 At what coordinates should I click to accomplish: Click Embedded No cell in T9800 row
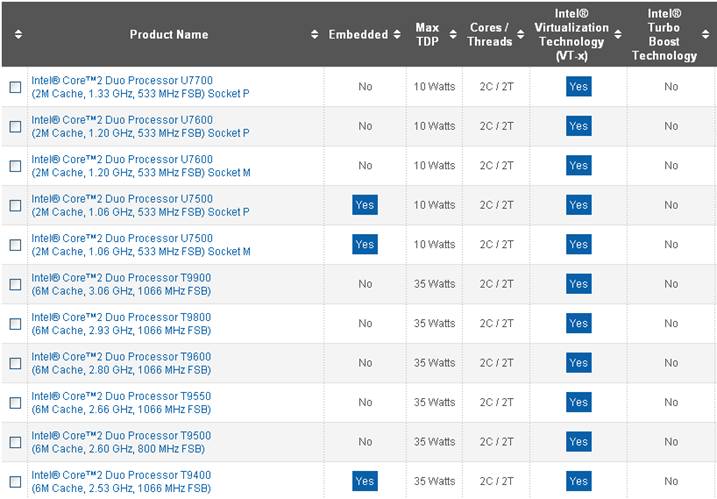[x=365, y=323]
